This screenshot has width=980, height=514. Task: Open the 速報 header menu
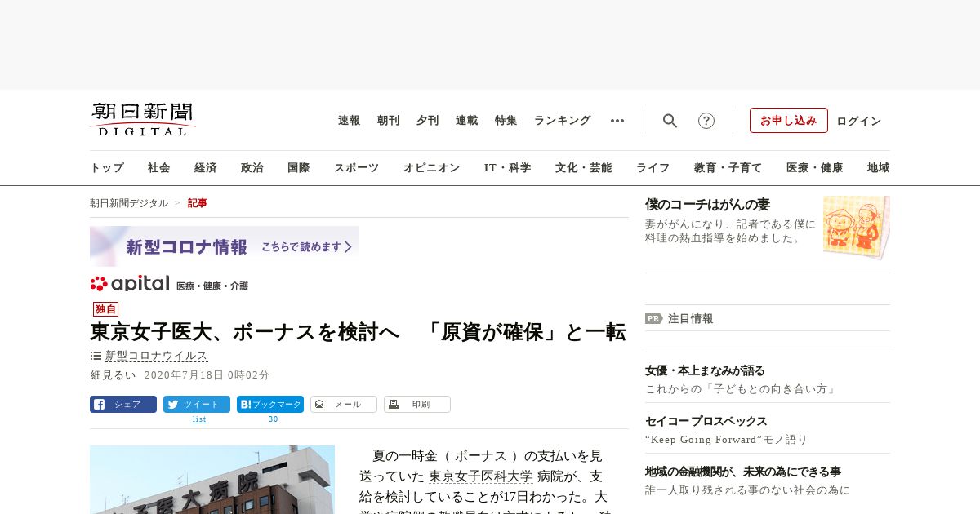click(x=350, y=121)
